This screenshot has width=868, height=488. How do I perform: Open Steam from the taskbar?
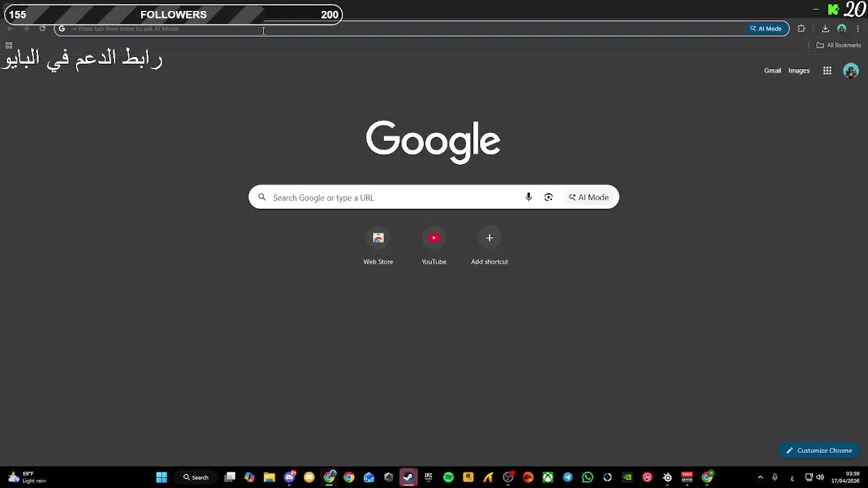point(408,477)
